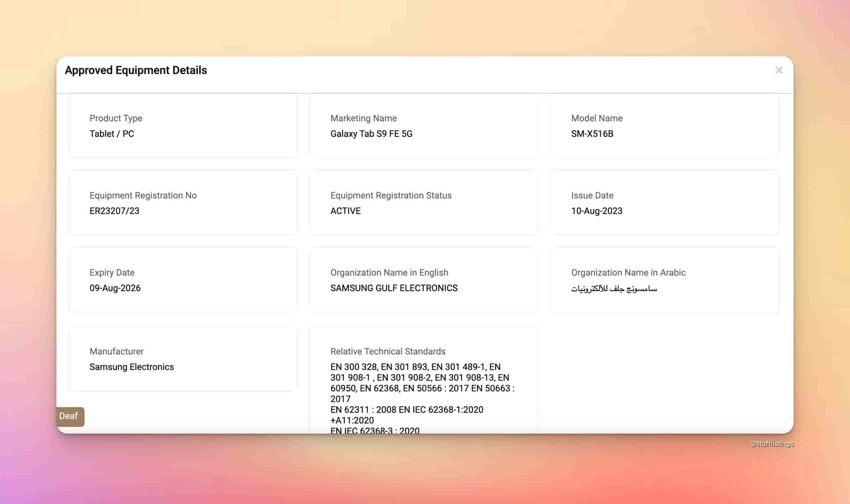Click the 09-Aug-2026 expiry date
The width and height of the screenshot is (850, 504).
(x=115, y=288)
